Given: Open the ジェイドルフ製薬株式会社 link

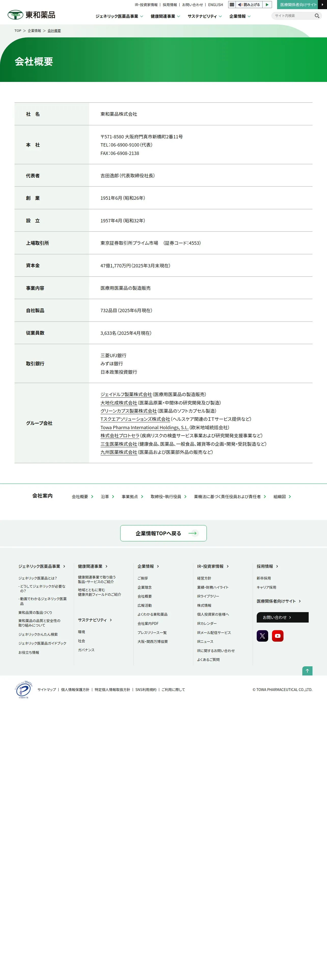Looking at the screenshot, I should coord(126,395).
